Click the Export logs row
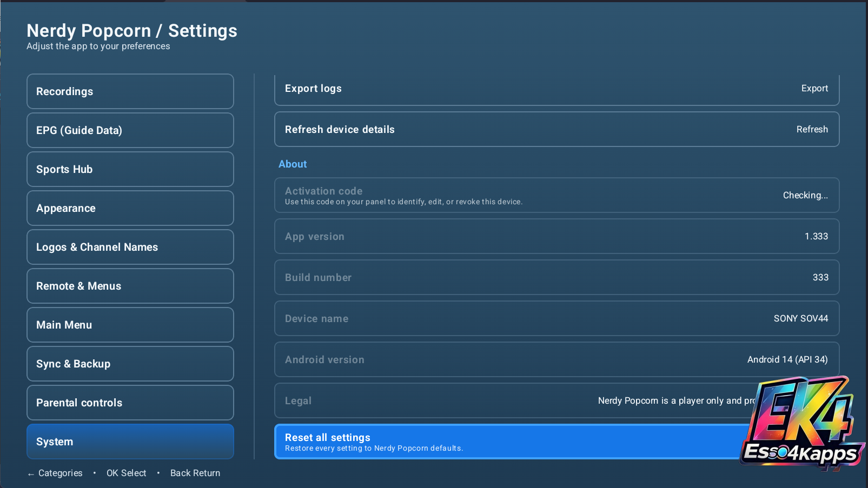Screen dimensions: 868x488 pos(557,90)
